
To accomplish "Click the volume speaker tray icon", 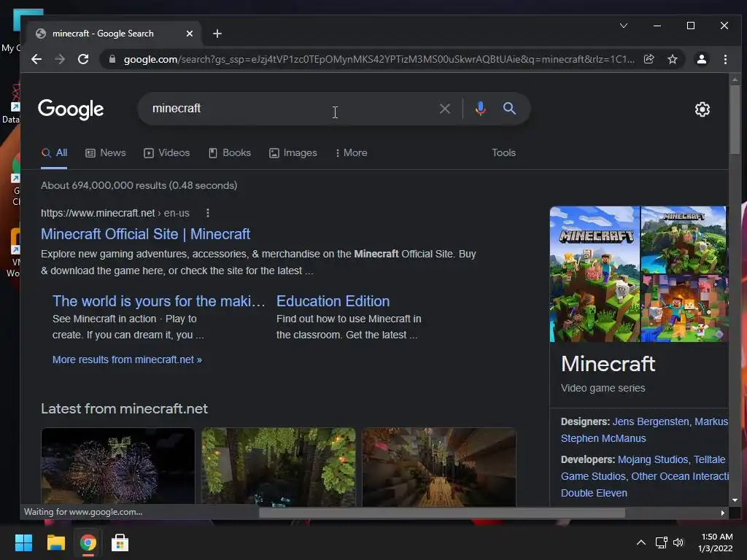I will click(x=678, y=542).
